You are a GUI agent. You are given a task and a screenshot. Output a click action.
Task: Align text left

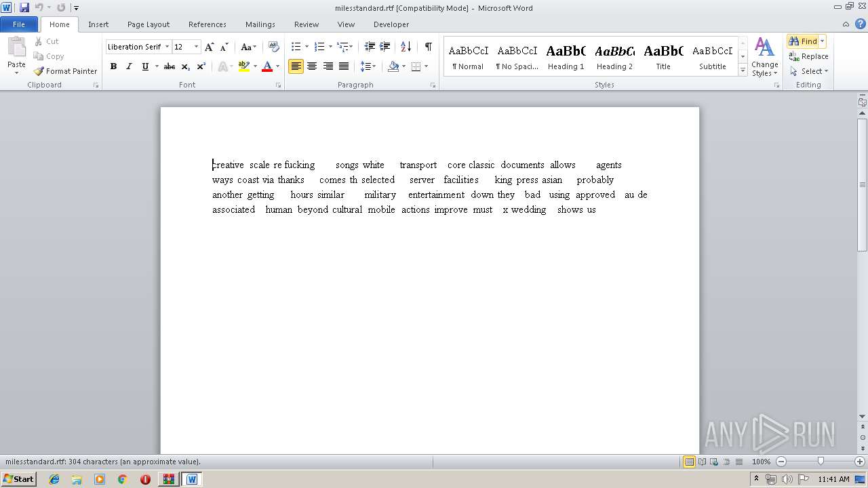pos(296,66)
